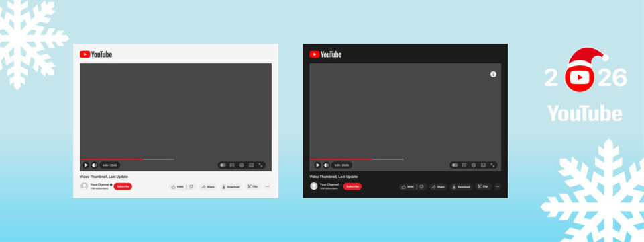644x242 pixels.
Task: Toggle autoplay switch in the light player
Action: pyautogui.click(x=223, y=165)
